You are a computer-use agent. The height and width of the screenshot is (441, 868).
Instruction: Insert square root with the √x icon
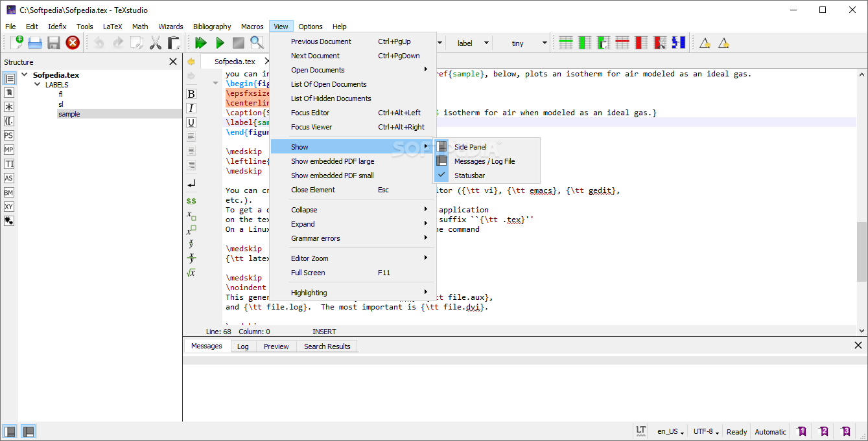(191, 273)
